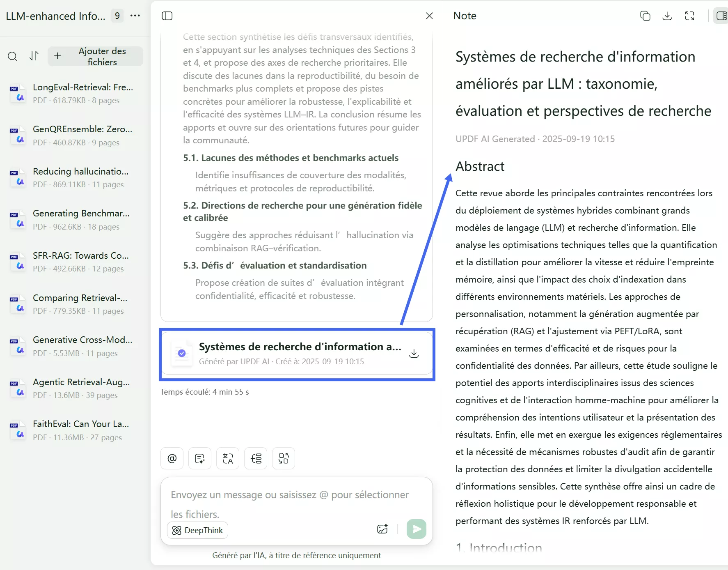Copy the Note content
Screen dimensions: 728x570
click(x=645, y=16)
